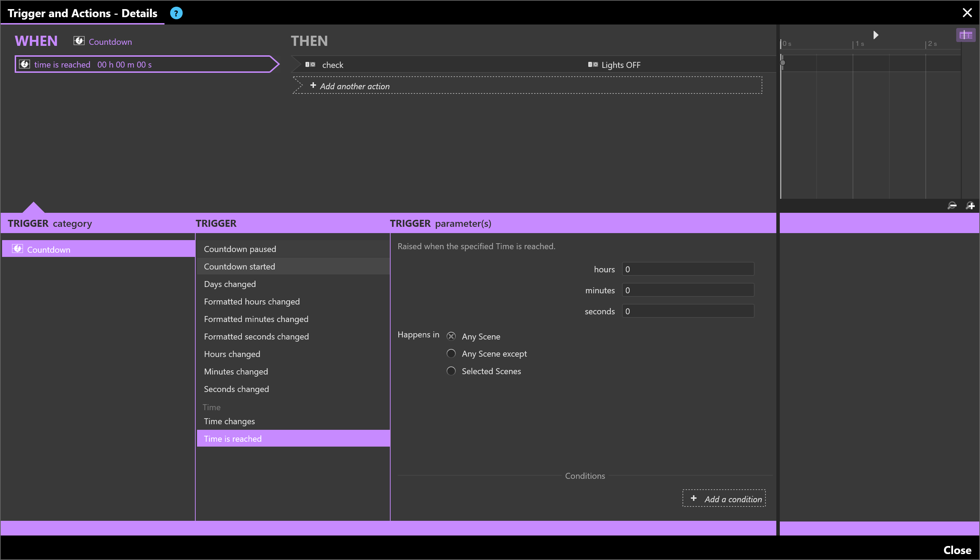Click the Countdown category icon in the trigger list
This screenshot has width=980, height=560.
(17, 249)
